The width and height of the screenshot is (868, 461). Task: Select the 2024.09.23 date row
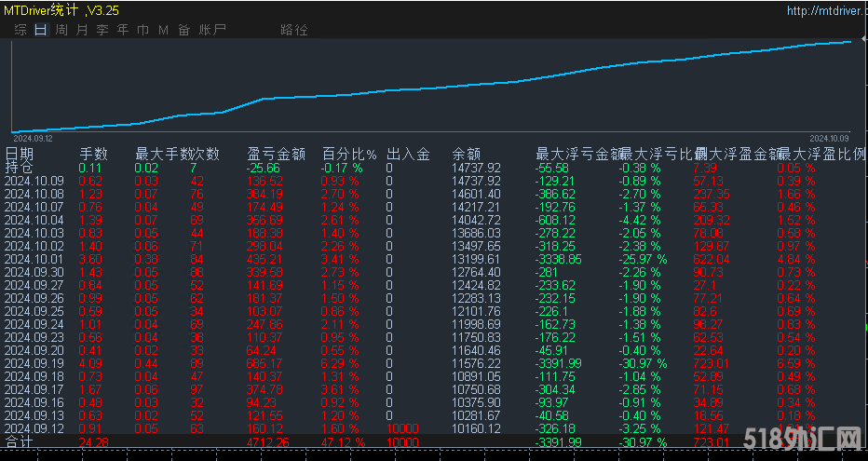[x=34, y=337]
